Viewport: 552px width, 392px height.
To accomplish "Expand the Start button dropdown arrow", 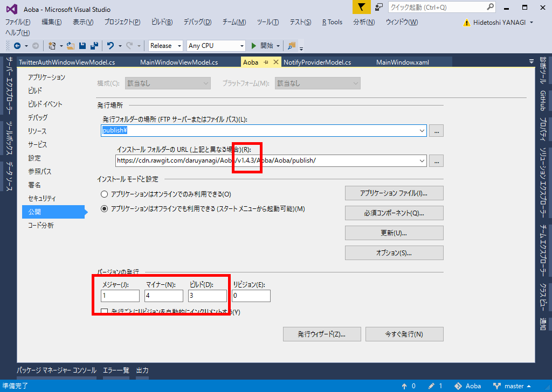I will (x=278, y=46).
